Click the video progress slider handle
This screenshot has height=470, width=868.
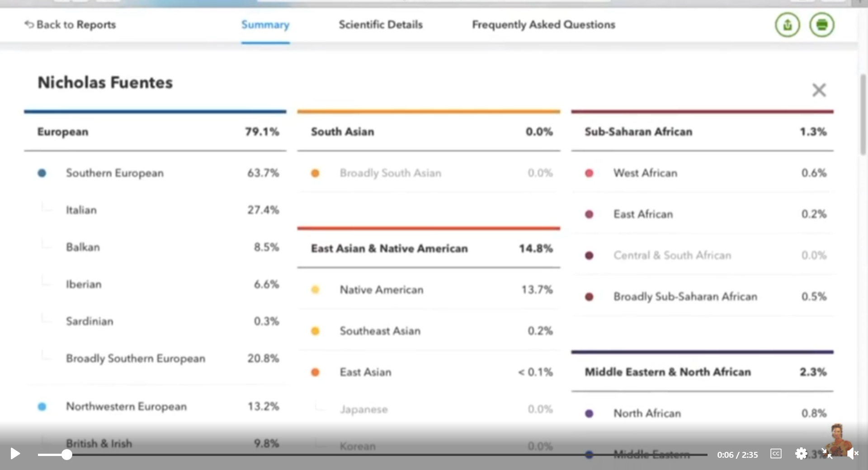tap(67, 455)
